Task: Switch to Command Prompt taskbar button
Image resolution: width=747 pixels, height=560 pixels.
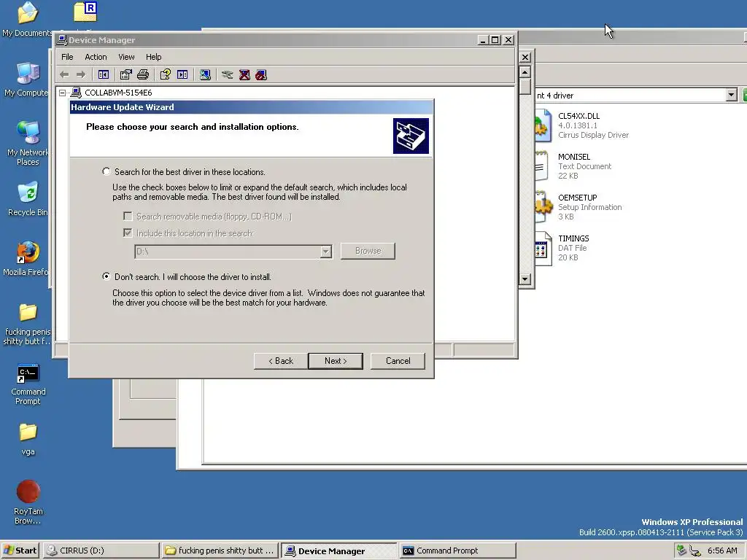Action: 458,551
